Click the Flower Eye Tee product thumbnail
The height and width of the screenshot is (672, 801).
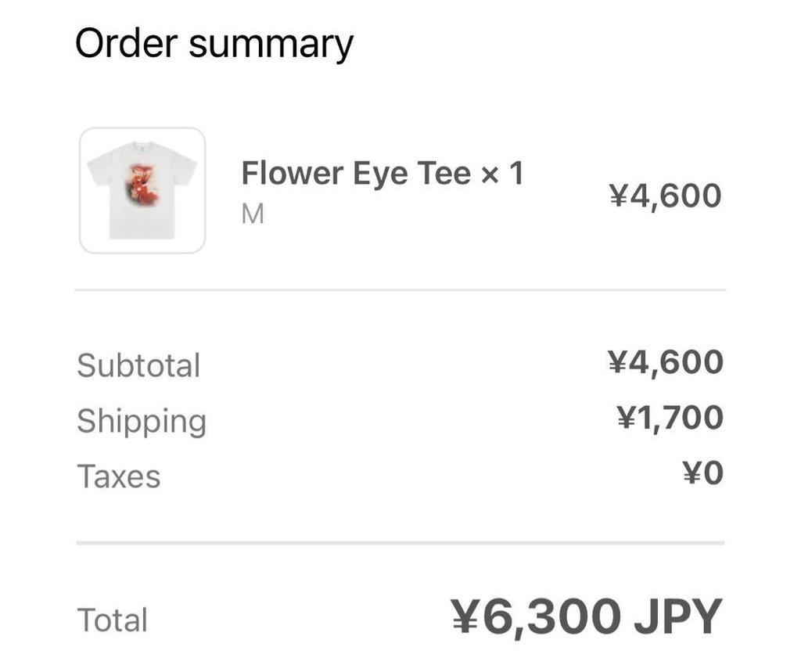142,190
